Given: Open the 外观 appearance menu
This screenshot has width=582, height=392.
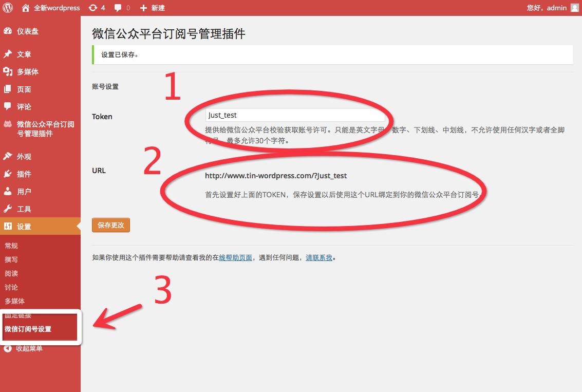Looking at the screenshot, I should [24, 157].
